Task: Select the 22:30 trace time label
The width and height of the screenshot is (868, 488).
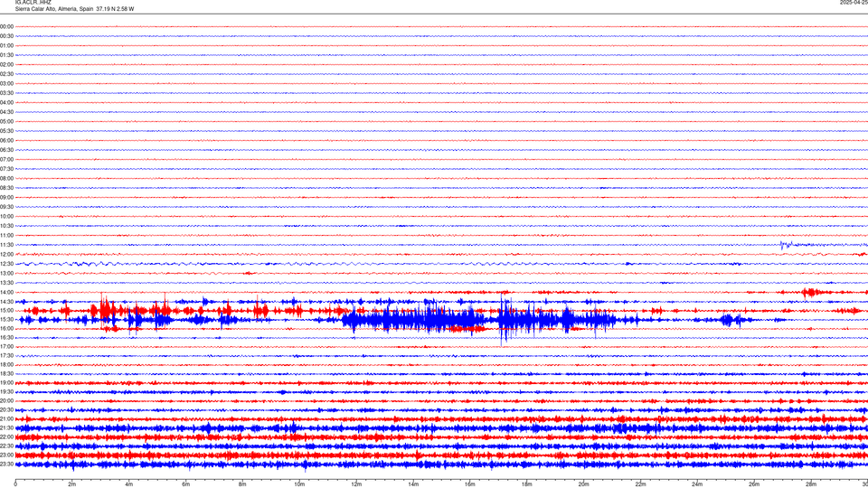Action: (6, 446)
